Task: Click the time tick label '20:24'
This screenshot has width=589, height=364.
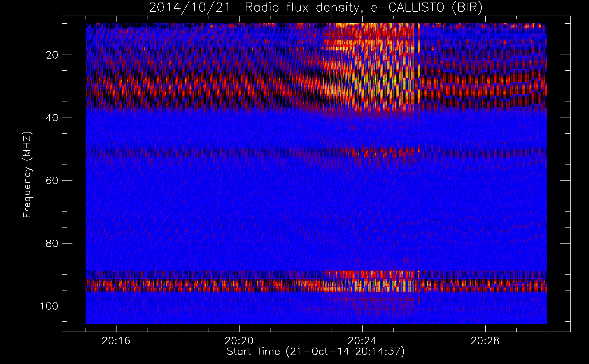Action: 362,341
